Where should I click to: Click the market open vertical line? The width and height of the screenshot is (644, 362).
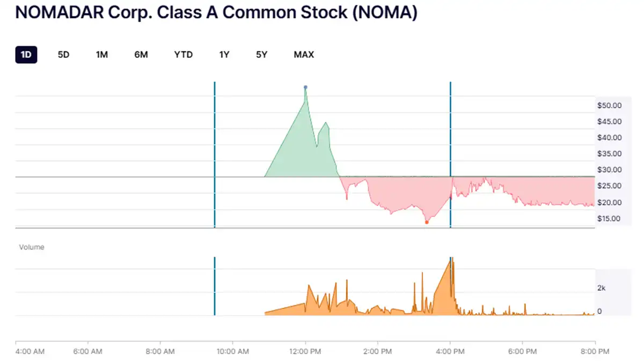click(x=215, y=156)
